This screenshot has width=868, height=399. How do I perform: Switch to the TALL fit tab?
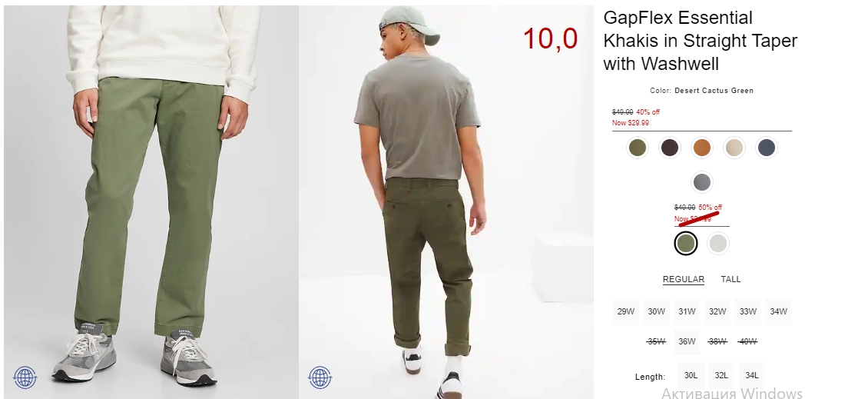731,279
